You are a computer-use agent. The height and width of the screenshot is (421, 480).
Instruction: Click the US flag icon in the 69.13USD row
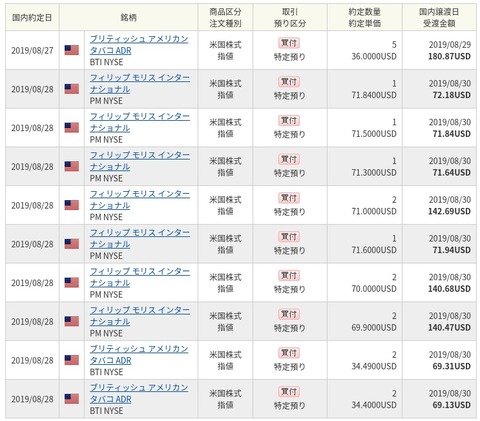72,399
